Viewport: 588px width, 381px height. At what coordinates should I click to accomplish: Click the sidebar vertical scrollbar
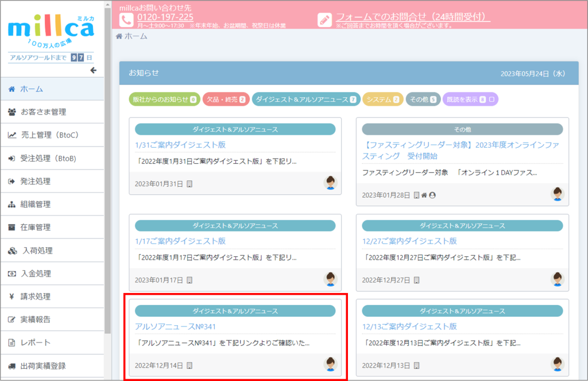point(108,172)
